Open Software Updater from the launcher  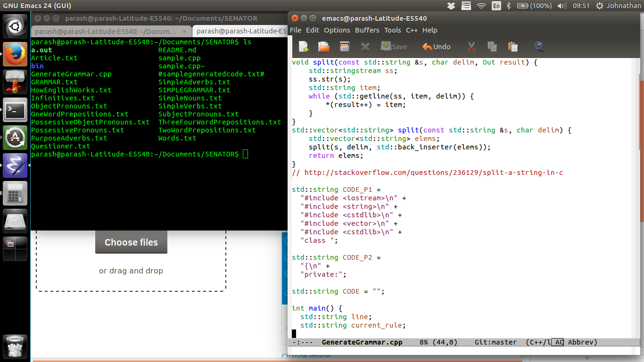15,138
